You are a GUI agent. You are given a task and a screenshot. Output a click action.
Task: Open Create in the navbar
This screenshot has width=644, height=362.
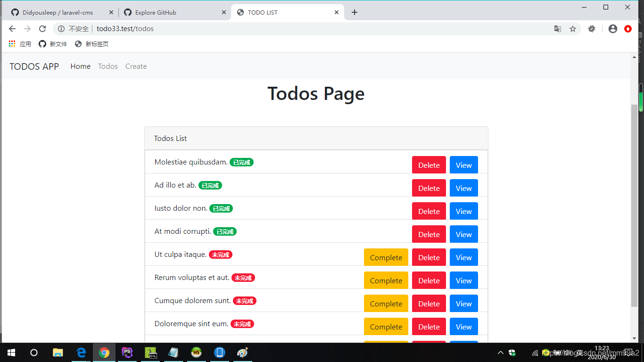(x=136, y=66)
